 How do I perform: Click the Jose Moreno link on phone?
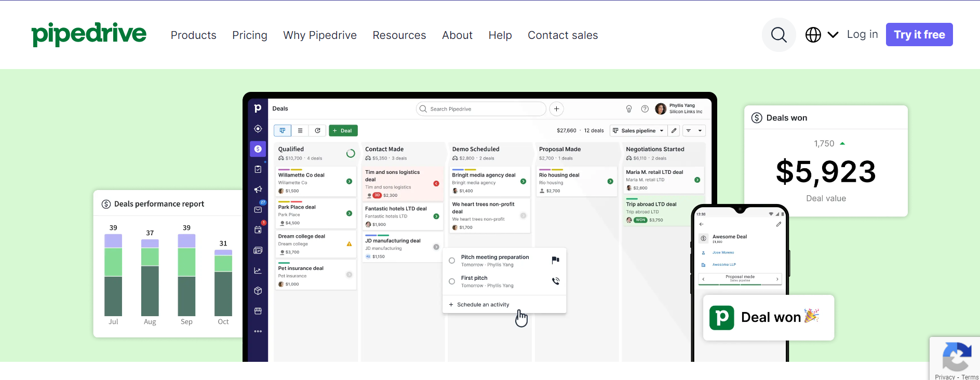(x=723, y=253)
